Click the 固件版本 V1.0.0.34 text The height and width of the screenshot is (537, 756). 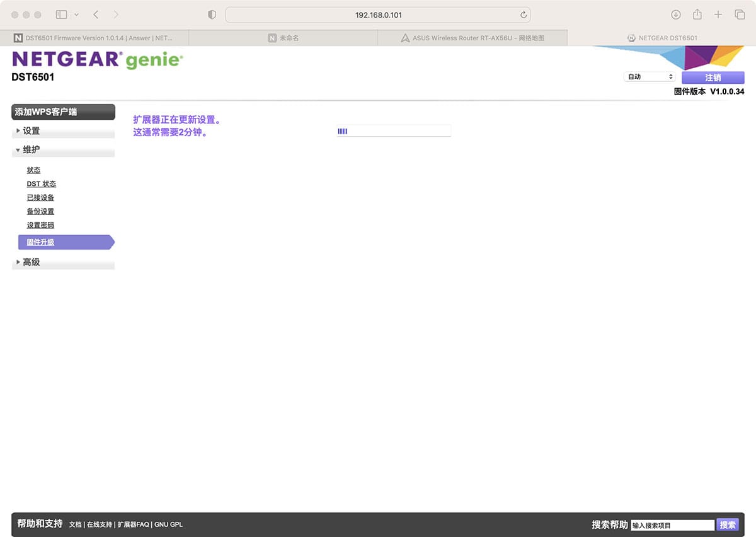click(x=709, y=91)
